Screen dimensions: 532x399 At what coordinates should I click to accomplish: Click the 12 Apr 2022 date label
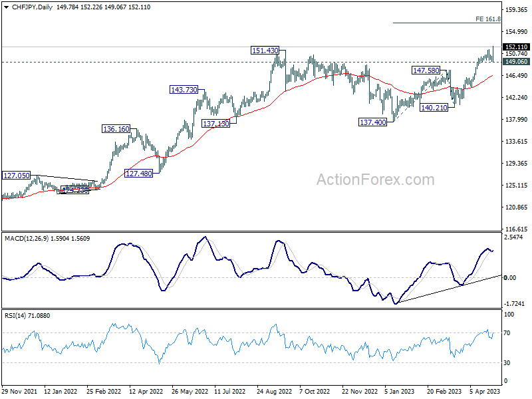(x=146, y=391)
